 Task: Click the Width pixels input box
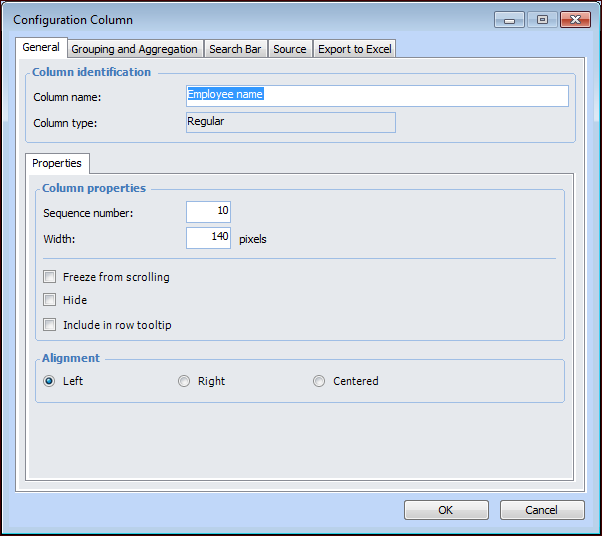click(209, 238)
